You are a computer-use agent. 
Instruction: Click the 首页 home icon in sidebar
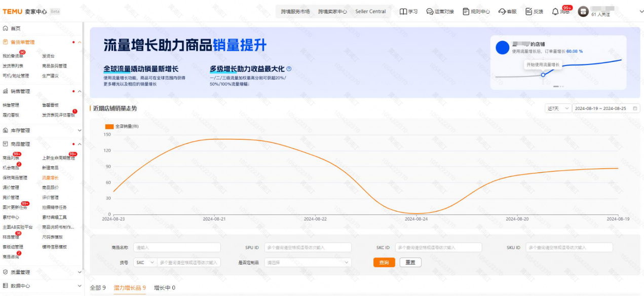tap(6, 28)
